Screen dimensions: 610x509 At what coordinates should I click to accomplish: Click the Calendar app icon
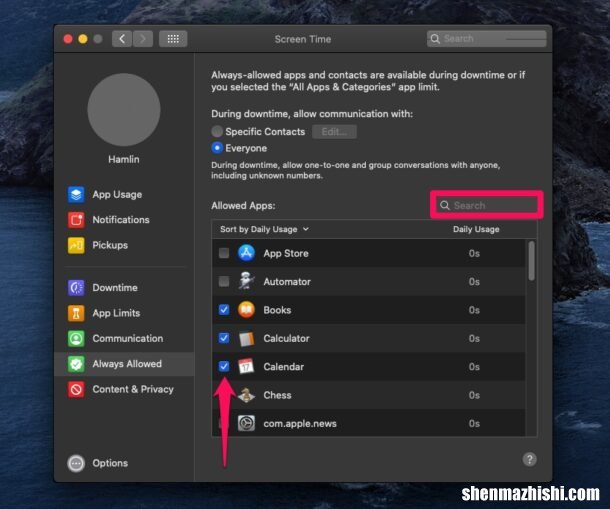[x=246, y=366]
